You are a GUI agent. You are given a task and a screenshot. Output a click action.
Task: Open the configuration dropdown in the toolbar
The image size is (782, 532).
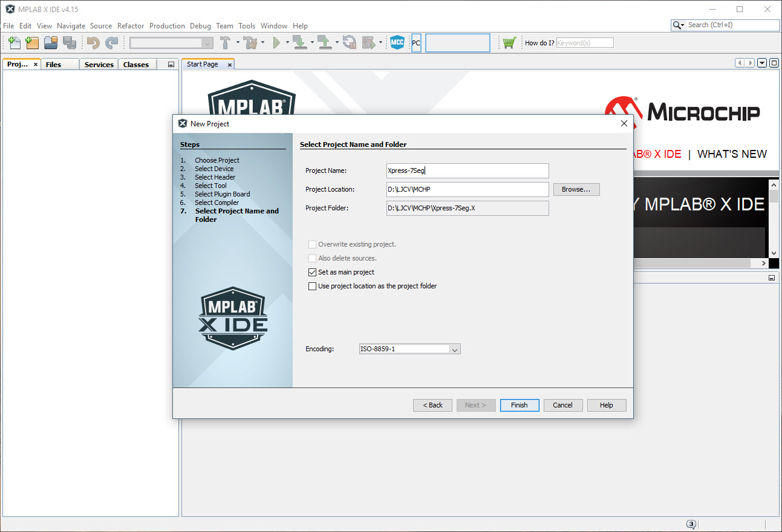point(208,42)
